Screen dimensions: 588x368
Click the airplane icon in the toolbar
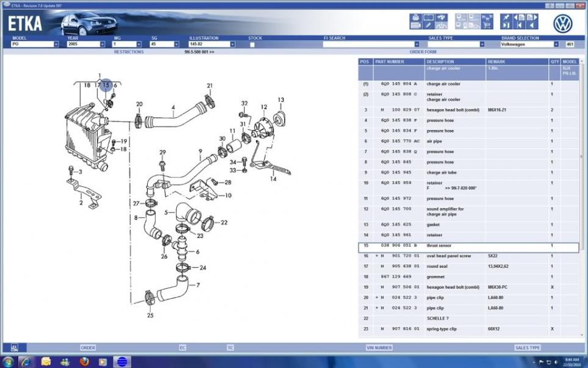(442, 17)
